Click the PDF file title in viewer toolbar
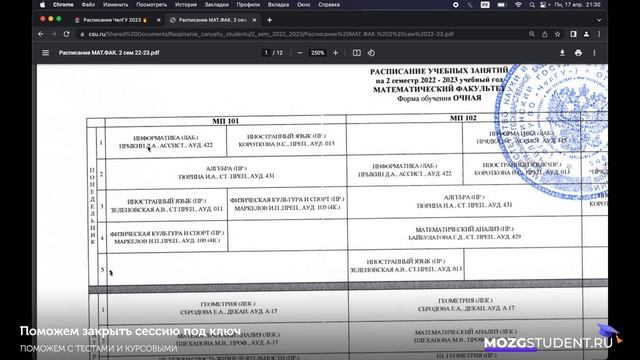The image size is (640, 360). coord(109,53)
